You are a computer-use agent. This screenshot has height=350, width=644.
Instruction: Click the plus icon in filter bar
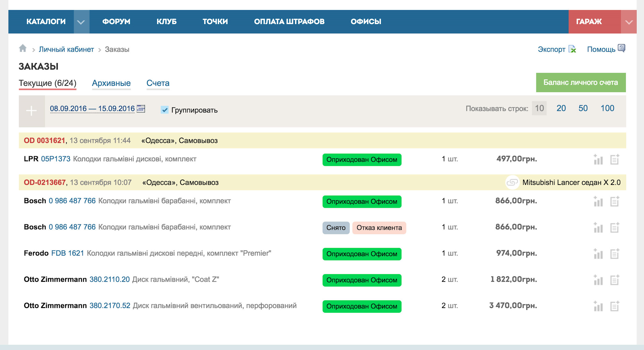pos(32,111)
